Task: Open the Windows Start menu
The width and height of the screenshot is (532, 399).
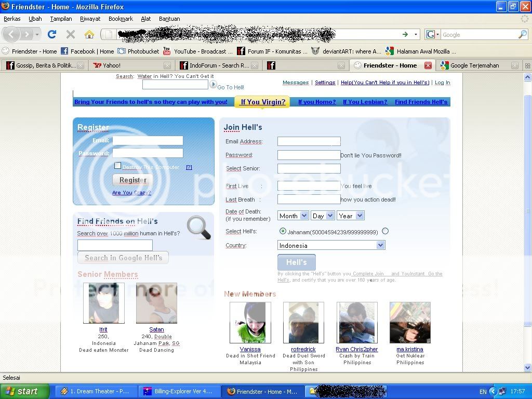Action: tap(25, 391)
